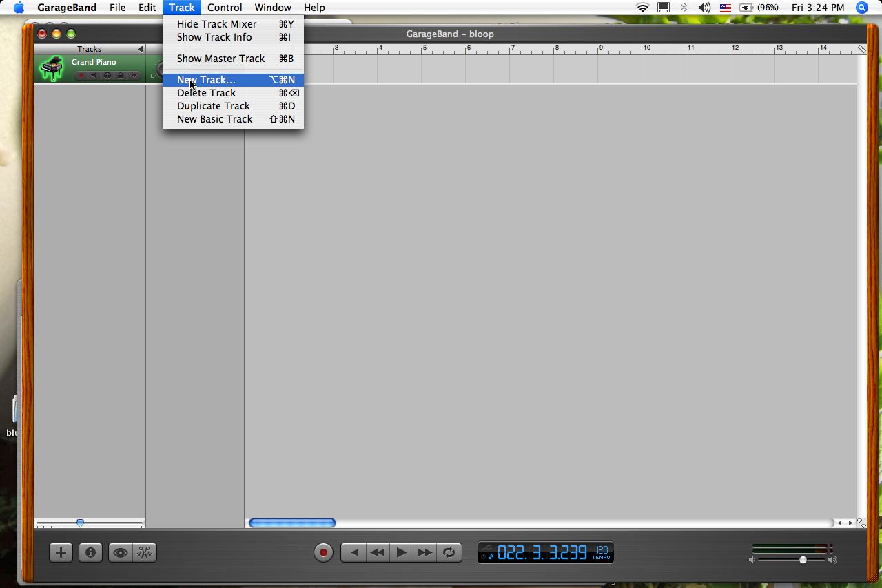Switch time display to musical note mode
The image size is (882, 588).
tap(491, 556)
